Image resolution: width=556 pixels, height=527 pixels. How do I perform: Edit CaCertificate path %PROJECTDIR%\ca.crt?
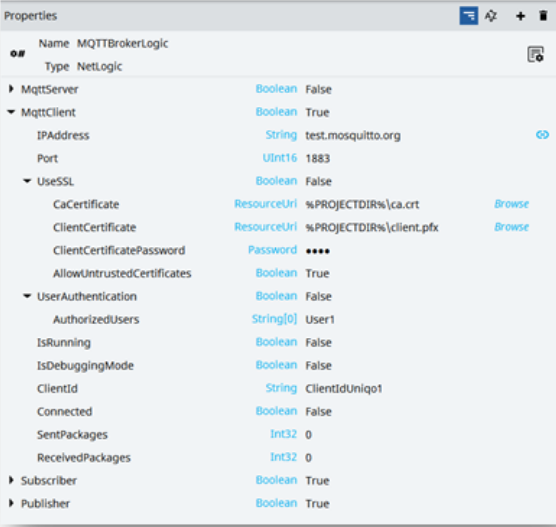coord(362,205)
